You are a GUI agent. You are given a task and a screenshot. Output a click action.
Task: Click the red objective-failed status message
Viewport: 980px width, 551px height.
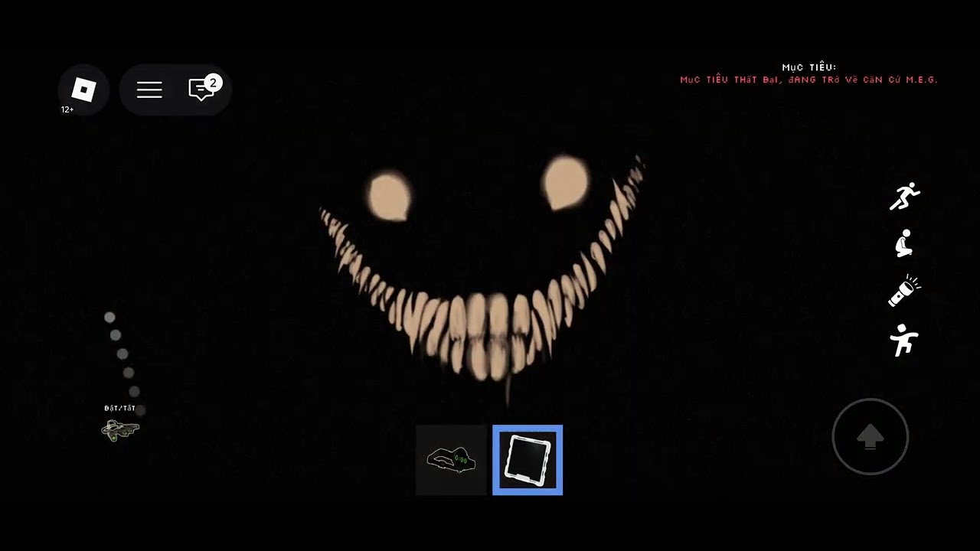click(808, 80)
